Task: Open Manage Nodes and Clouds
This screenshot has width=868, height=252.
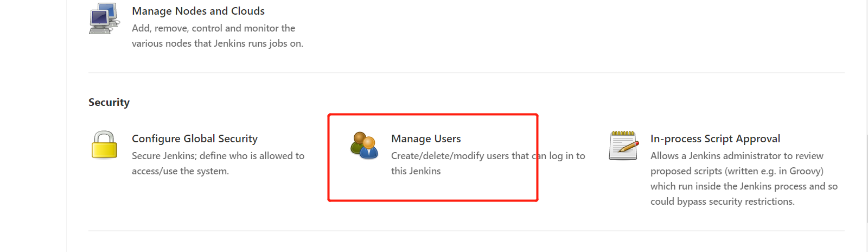Action: (x=198, y=11)
